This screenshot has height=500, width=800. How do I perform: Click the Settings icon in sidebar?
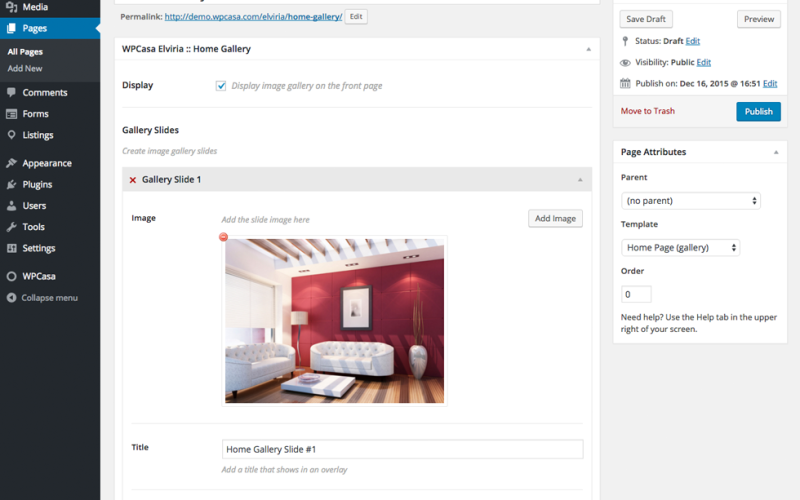click(x=11, y=248)
